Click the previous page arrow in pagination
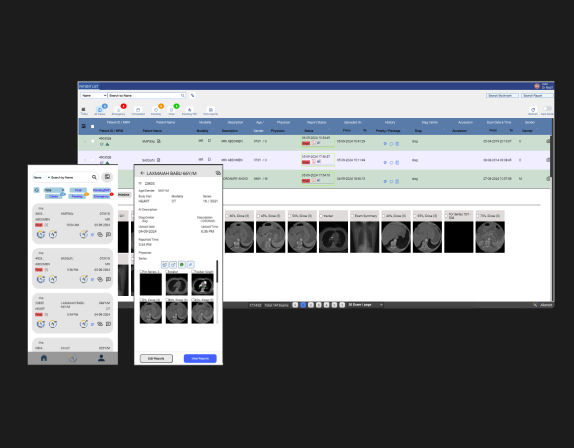Screen dimensions: 574x448 (295, 305)
